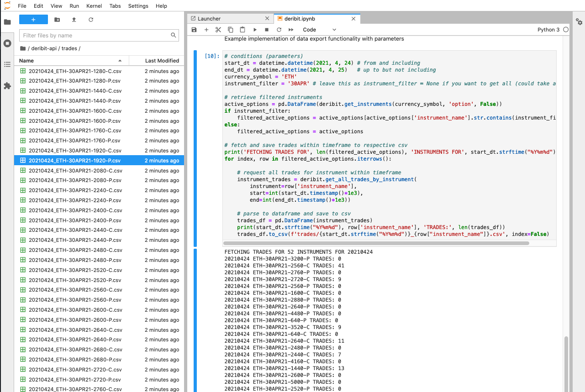The image size is (585, 392).
Task: Open the Kernel menu
Action: point(94,6)
